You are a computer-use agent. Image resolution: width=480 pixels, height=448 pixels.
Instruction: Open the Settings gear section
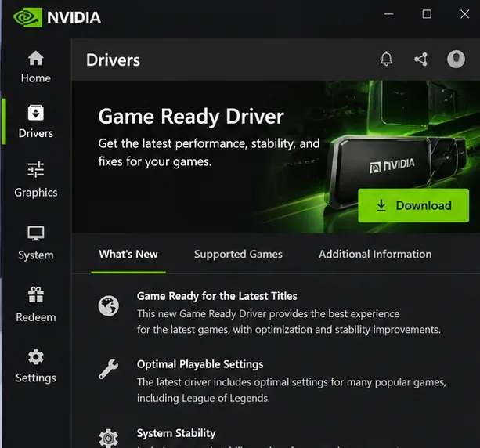(x=36, y=366)
